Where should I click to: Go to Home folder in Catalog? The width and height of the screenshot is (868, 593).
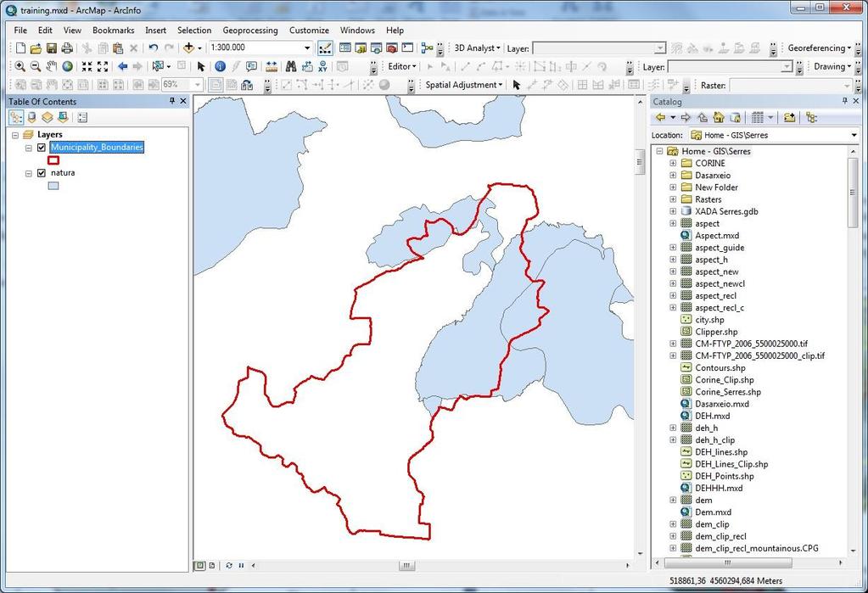(x=719, y=117)
